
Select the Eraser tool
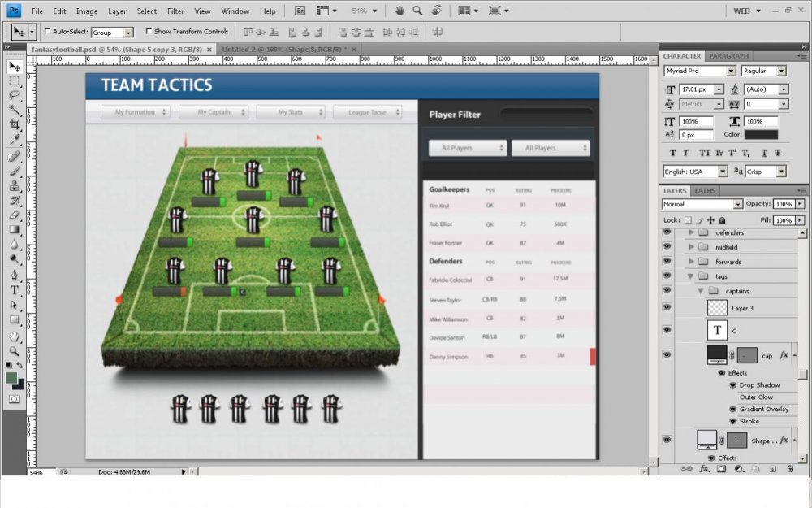pyautogui.click(x=15, y=215)
